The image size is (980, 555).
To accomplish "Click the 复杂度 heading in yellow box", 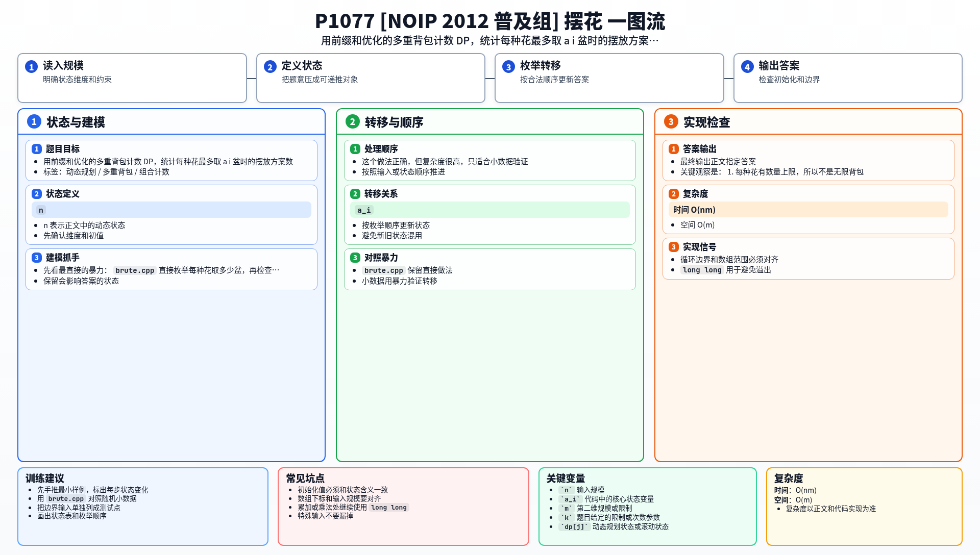I will pos(789,478).
